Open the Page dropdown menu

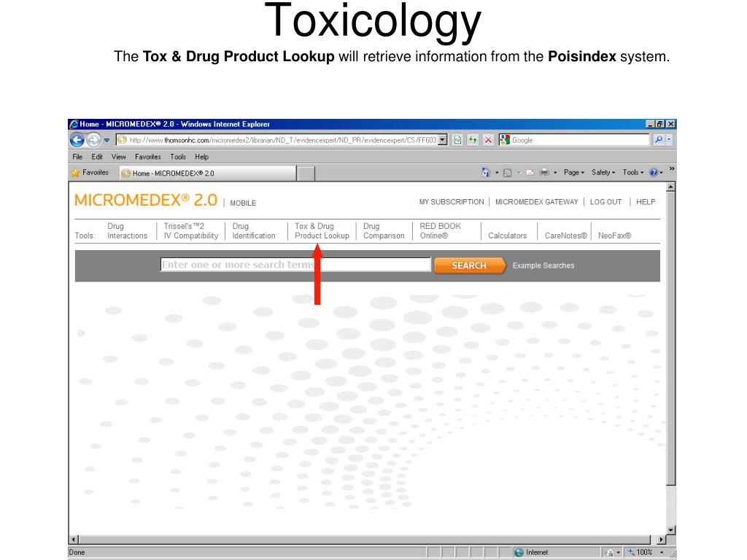click(573, 172)
